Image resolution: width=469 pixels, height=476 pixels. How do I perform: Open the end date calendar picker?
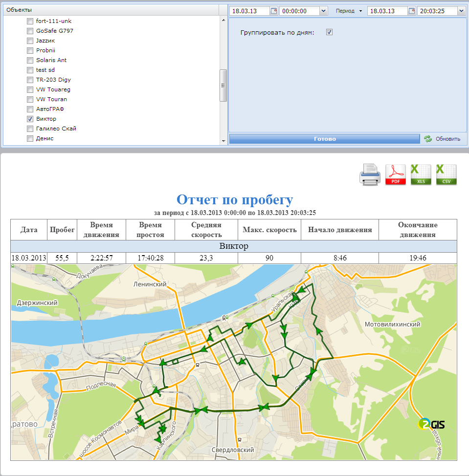412,11
